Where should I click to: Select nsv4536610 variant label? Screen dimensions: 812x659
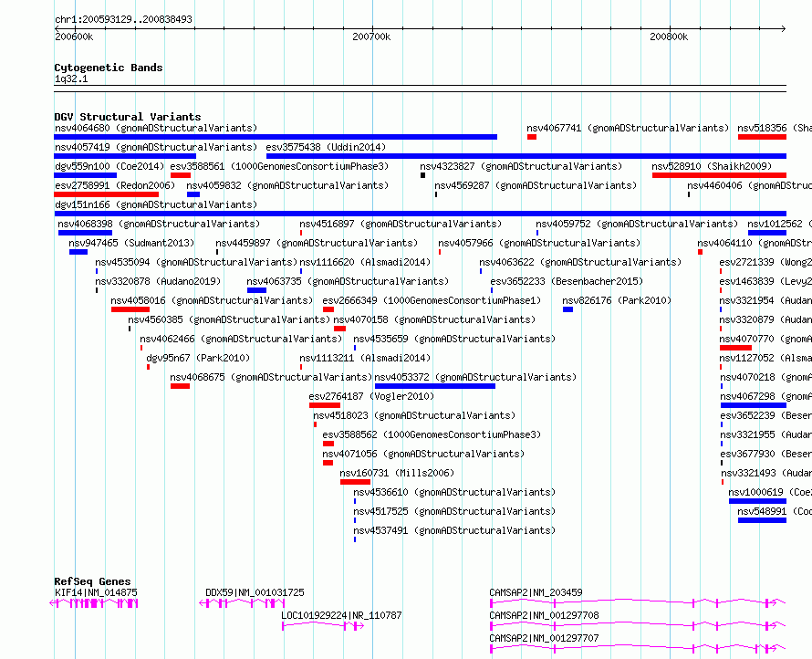pos(454,492)
